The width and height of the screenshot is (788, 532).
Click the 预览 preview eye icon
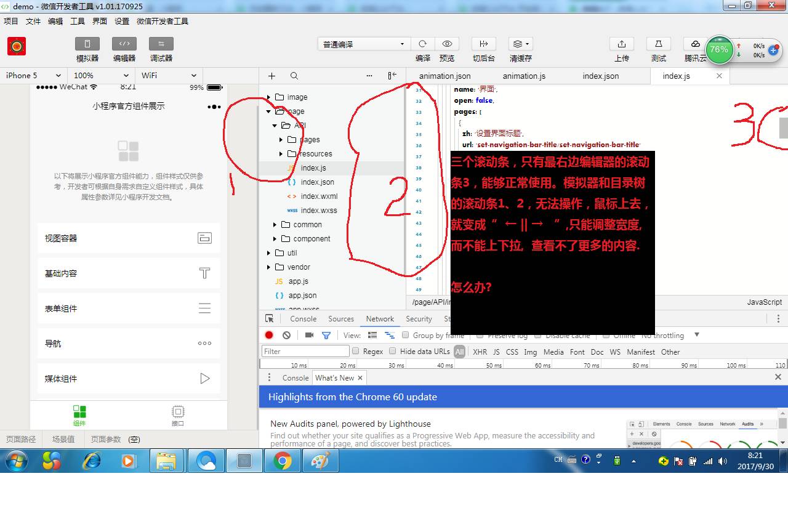(447, 44)
